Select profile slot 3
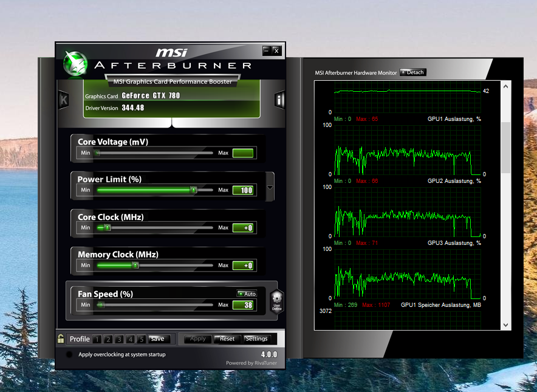 pyautogui.click(x=119, y=339)
